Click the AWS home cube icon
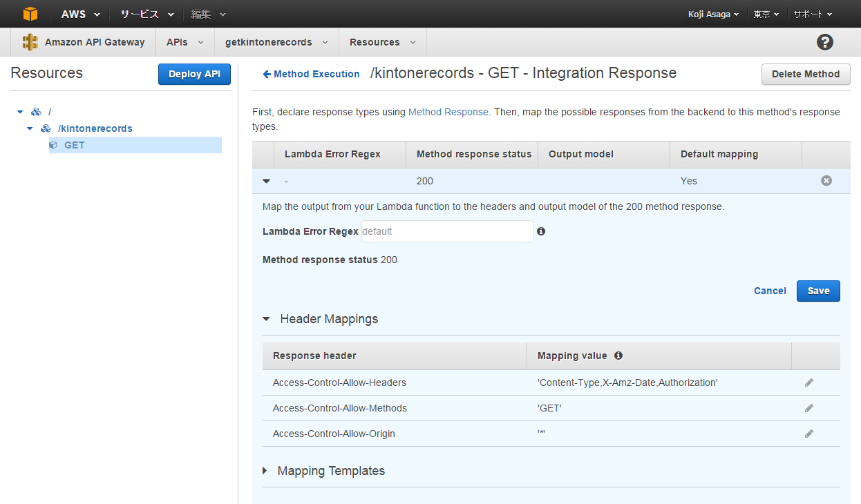 pos(30,13)
